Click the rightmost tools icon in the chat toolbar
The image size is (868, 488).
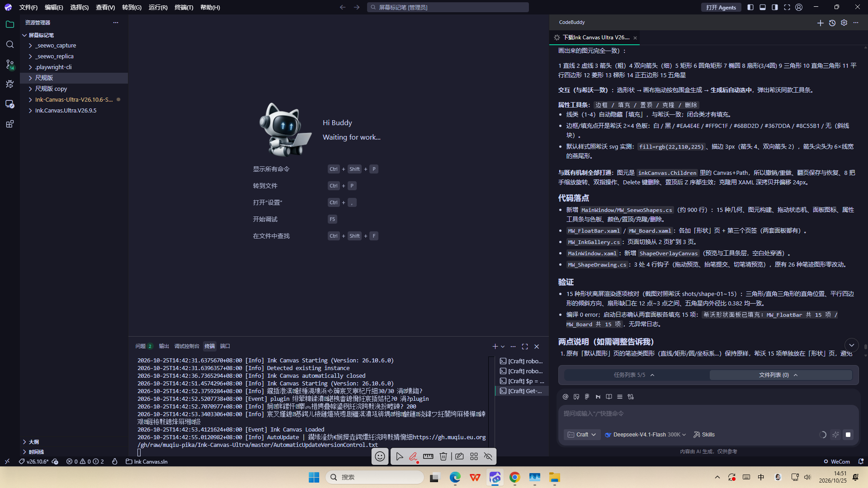pyautogui.click(x=631, y=397)
